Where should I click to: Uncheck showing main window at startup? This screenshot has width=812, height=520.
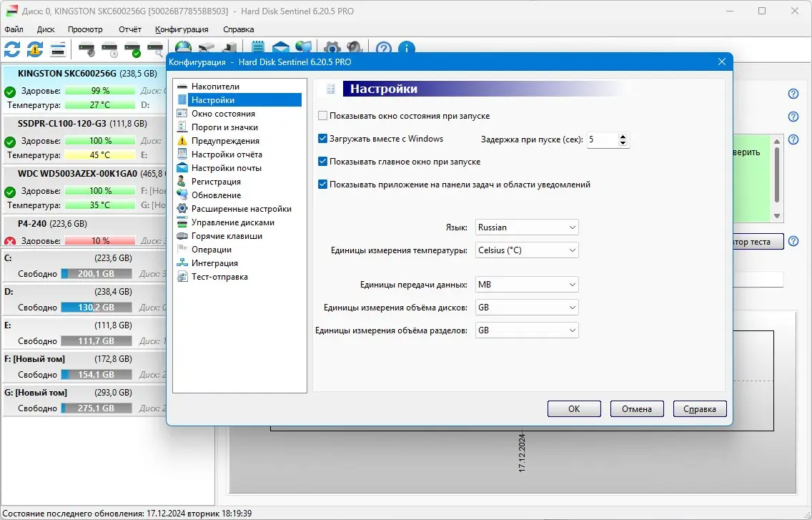point(322,161)
